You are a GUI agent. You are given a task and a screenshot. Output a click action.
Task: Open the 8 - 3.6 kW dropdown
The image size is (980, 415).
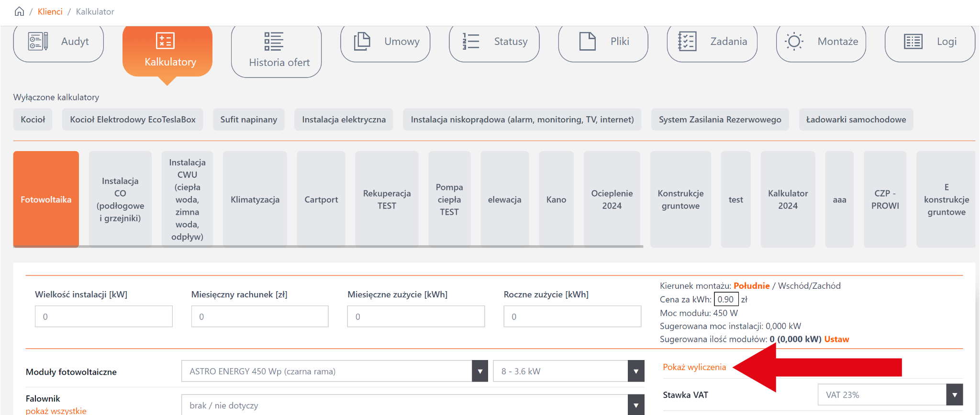(635, 371)
